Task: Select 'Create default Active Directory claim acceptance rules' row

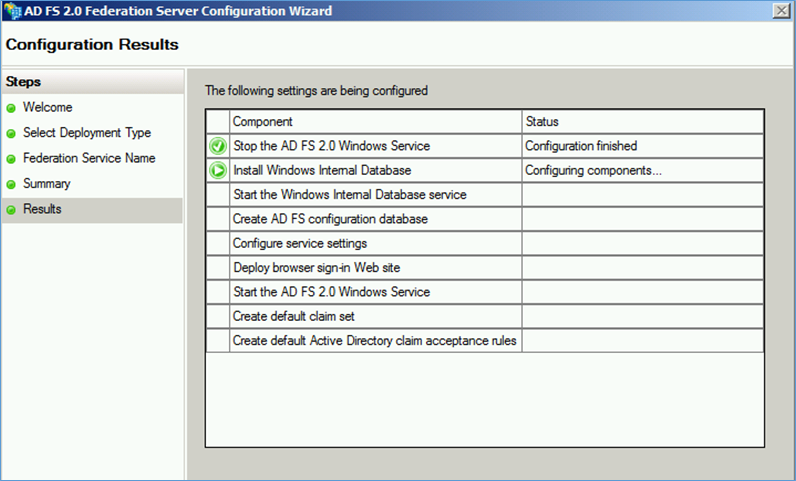Action: tap(485, 341)
